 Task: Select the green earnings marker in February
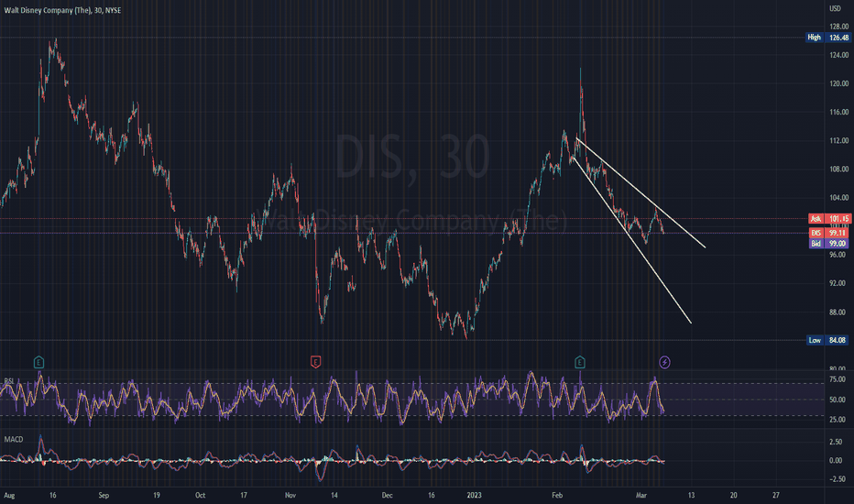(x=579, y=362)
